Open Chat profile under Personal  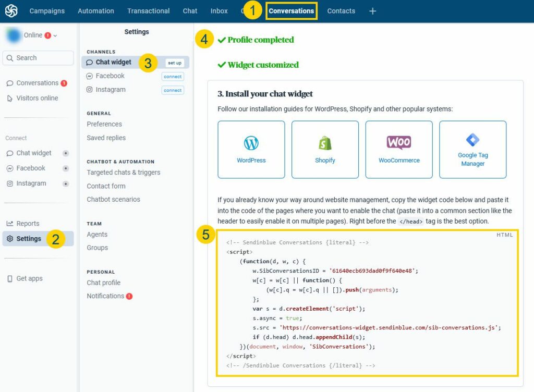104,283
